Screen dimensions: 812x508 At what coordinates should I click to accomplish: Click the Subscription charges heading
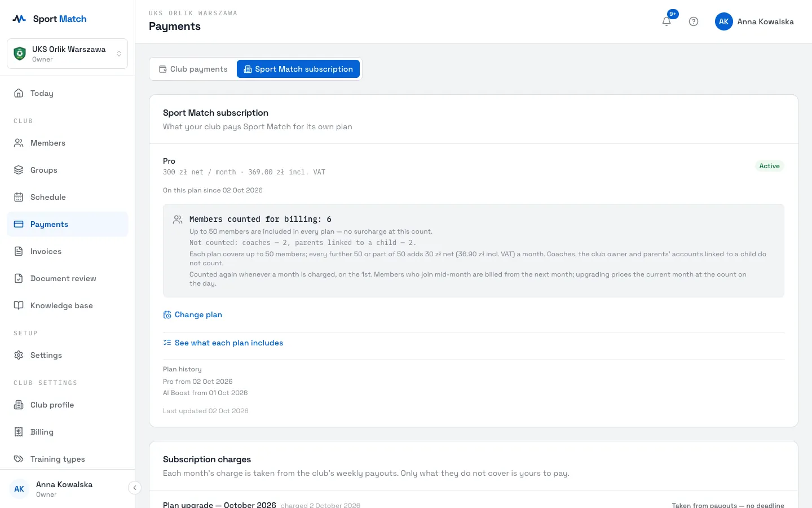pyautogui.click(x=207, y=459)
